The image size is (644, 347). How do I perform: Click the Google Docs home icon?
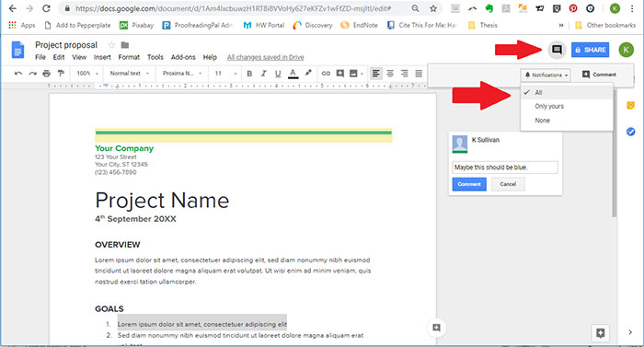point(17,50)
